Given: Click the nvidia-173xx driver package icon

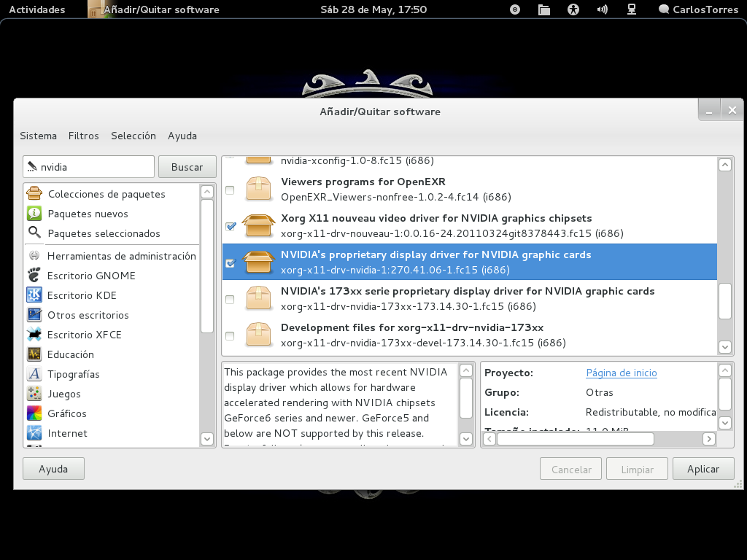Looking at the screenshot, I should [x=259, y=298].
